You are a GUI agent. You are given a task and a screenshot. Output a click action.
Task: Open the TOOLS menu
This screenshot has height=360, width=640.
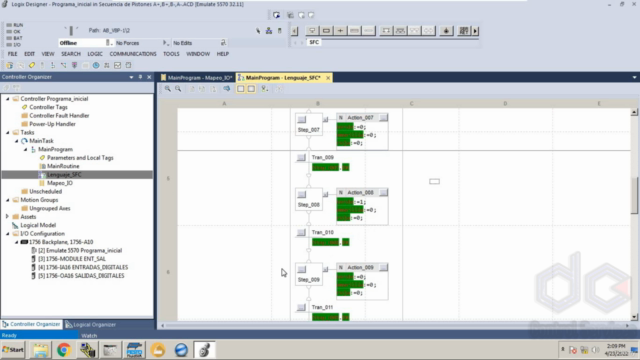tap(171, 54)
